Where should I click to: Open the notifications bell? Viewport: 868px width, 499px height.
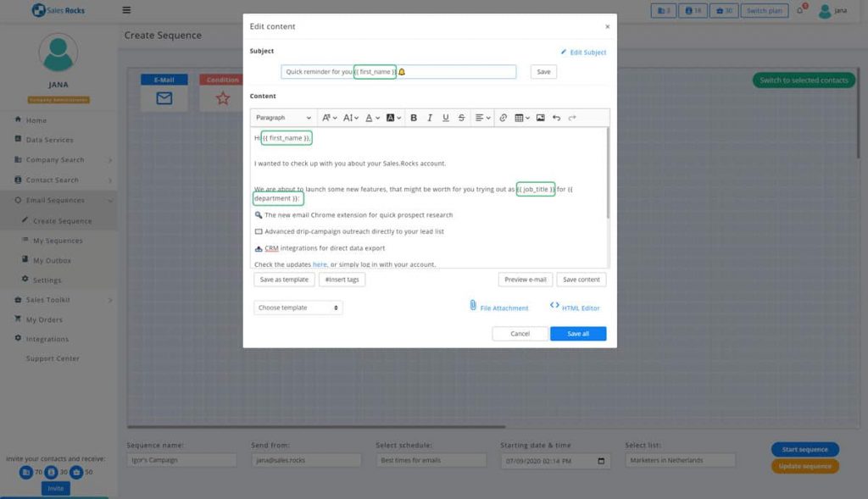click(x=799, y=11)
